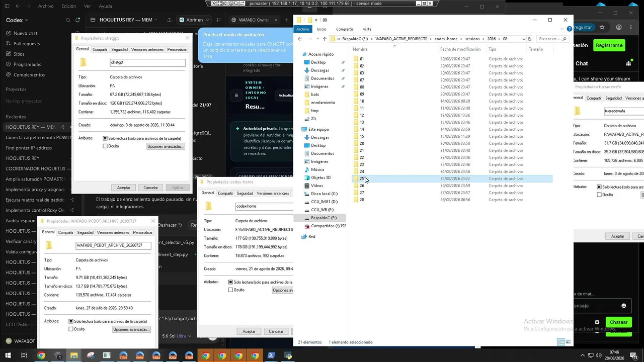Expand the File Explorer ribbon chevron
This screenshot has height=362, width=644.
pos(561,29)
